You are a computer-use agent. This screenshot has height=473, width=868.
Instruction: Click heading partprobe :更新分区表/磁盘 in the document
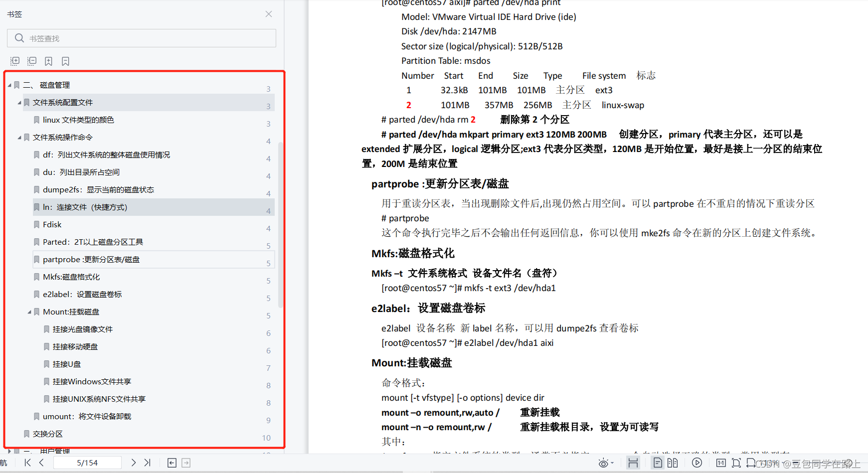coord(440,184)
